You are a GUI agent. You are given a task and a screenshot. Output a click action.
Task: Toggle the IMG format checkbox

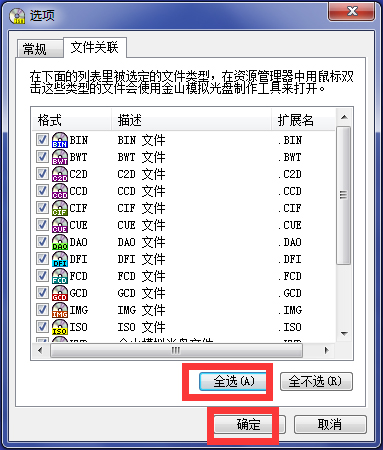(x=42, y=309)
